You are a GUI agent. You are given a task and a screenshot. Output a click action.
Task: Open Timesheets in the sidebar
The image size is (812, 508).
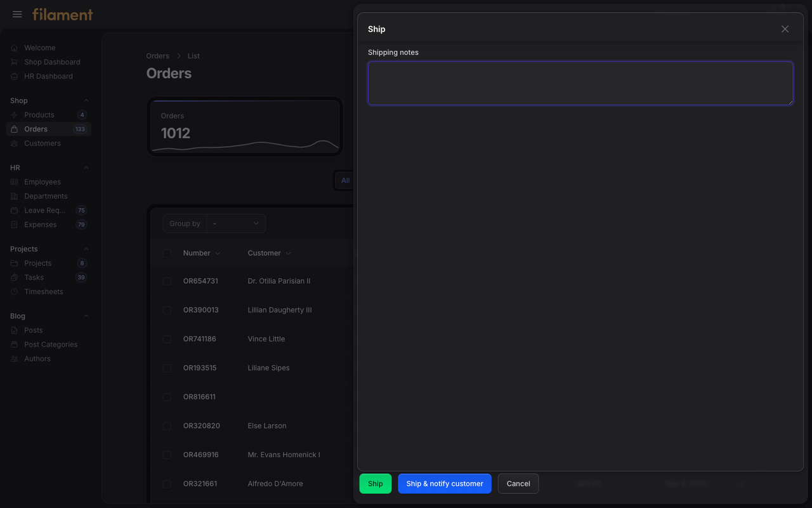point(49,291)
